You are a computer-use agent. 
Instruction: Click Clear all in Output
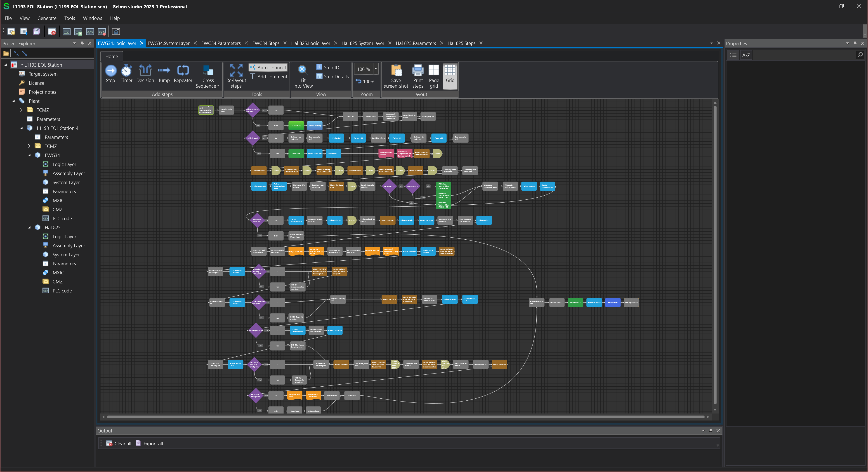(119, 443)
